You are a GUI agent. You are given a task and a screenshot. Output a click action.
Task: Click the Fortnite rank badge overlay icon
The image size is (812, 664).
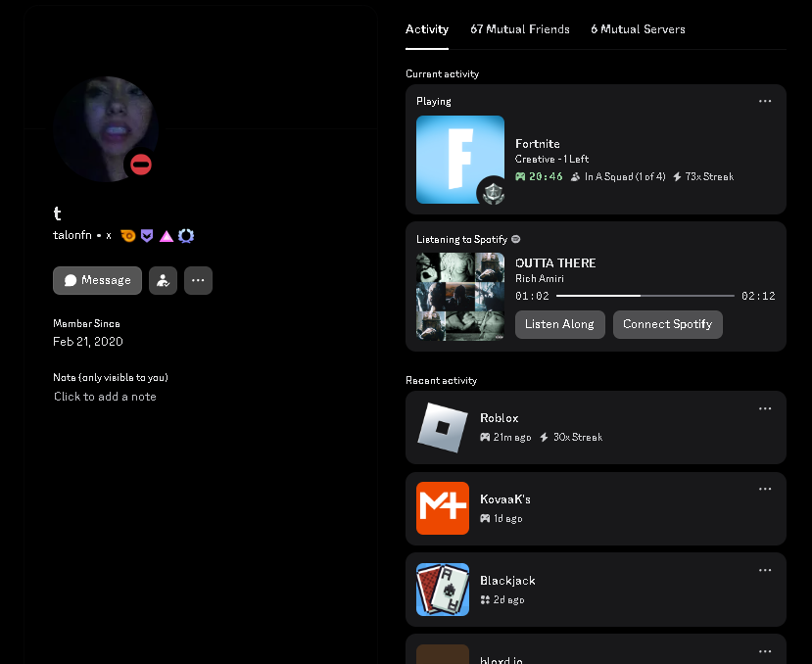click(x=493, y=193)
